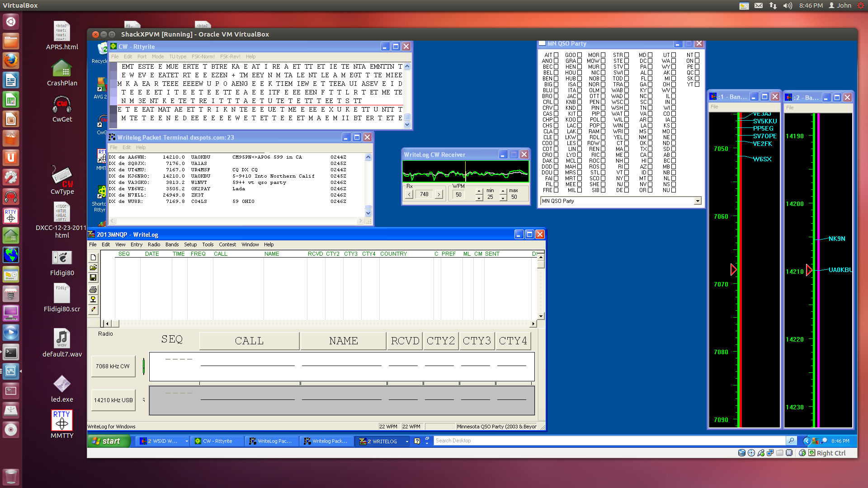Open the Fldigi80 desktop icon

[62, 262]
